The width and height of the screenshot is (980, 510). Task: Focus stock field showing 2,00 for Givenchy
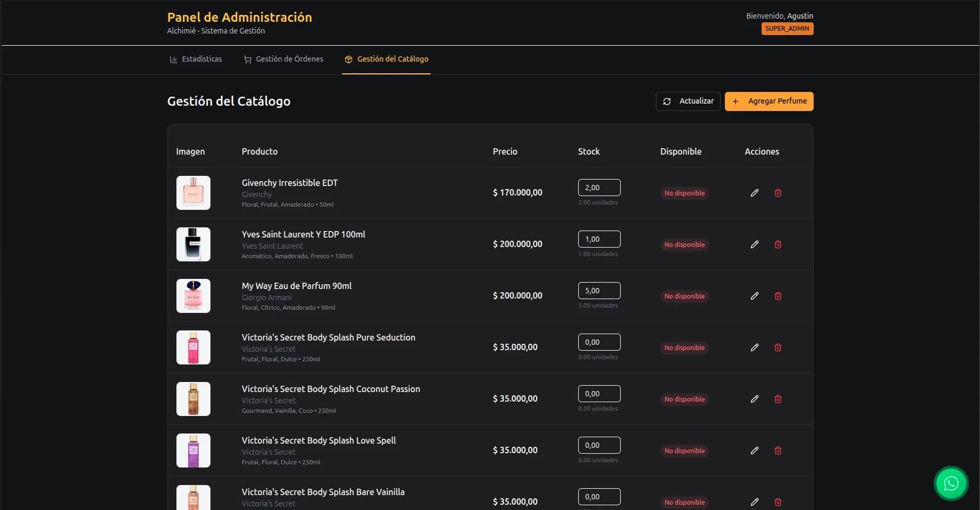coord(599,188)
